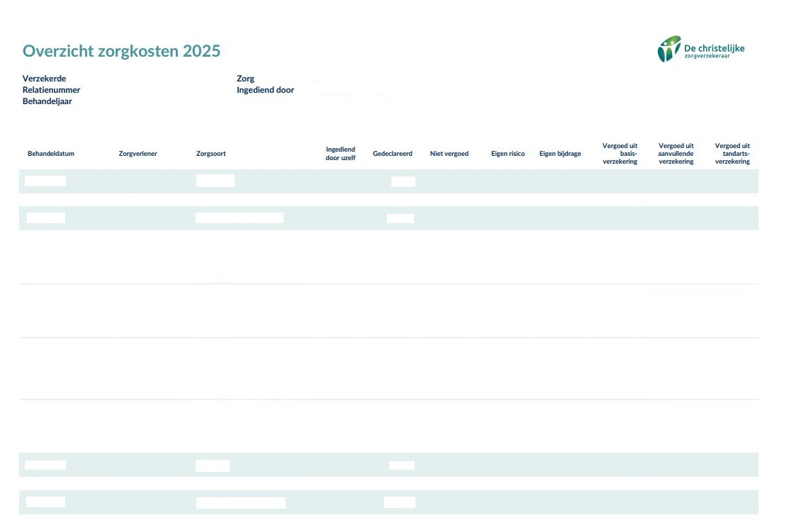Viewport: 789px width, 532px height.
Task: Click Vergoed uit aanvullende verzekering column header
Action: tap(676, 154)
